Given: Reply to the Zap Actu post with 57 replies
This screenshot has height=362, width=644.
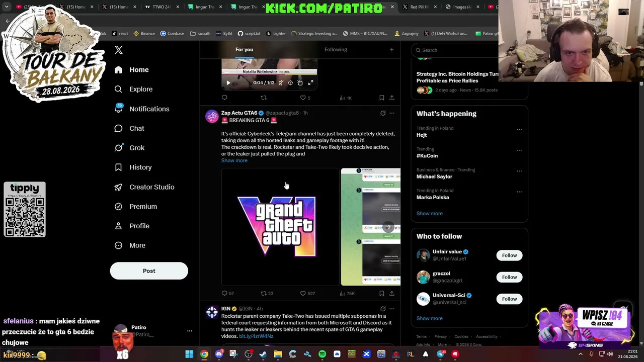Looking at the screenshot, I should (227, 293).
